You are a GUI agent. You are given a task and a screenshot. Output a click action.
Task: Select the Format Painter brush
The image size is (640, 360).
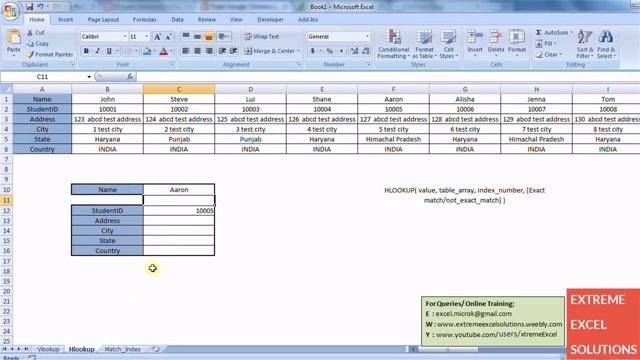[x=30, y=54]
